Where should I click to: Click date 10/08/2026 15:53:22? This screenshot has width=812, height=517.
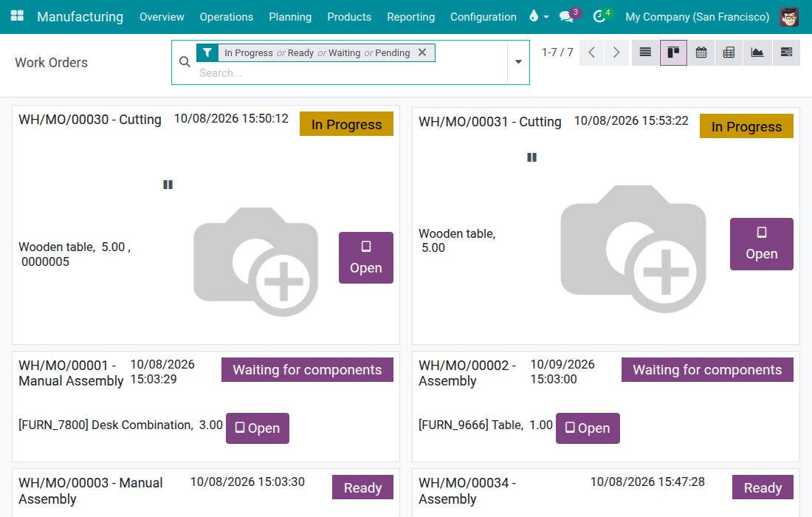click(631, 120)
